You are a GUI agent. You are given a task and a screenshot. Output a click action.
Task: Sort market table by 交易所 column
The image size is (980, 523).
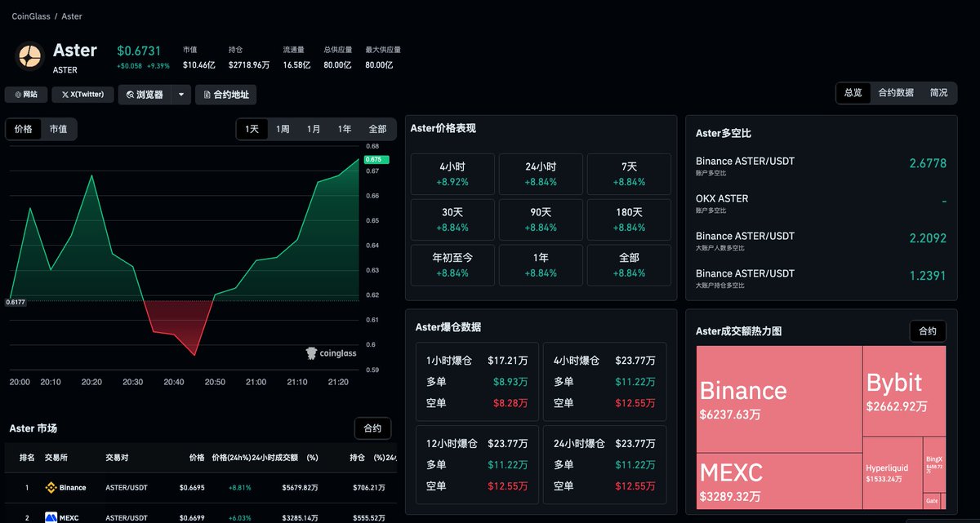tap(57, 459)
